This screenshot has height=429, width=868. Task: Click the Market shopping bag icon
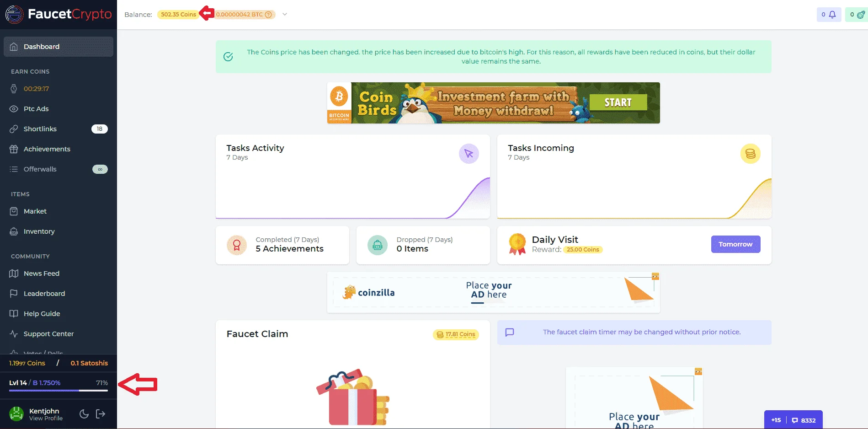[14, 211]
